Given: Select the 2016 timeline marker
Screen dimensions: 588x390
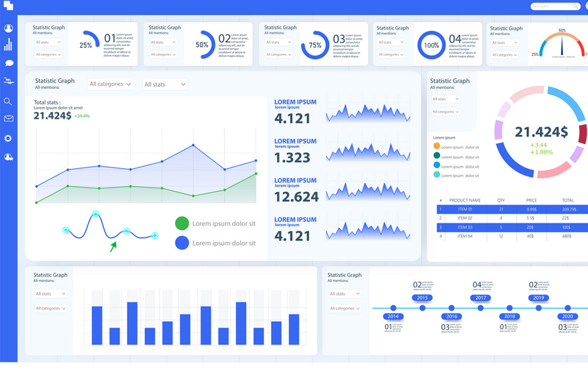Looking at the screenshot, I should (x=452, y=316).
